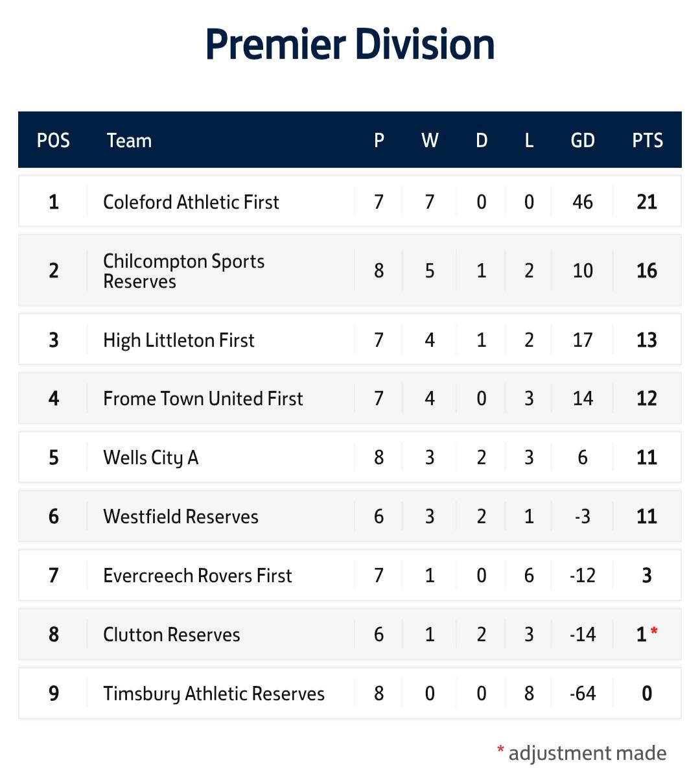Click Timsbury's -64 goal difference cell
This screenshot has width=700, height=780.
(582, 694)
